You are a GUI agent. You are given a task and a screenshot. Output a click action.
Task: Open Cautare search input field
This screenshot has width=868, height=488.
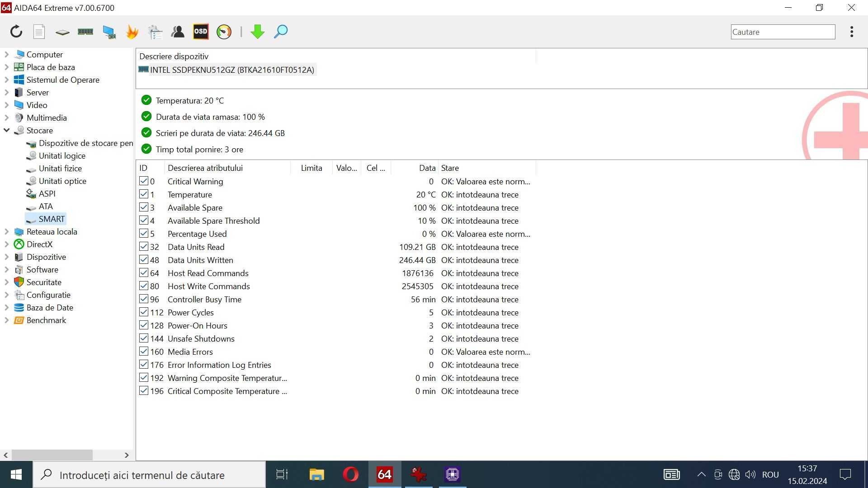click(x=783, y=32)
